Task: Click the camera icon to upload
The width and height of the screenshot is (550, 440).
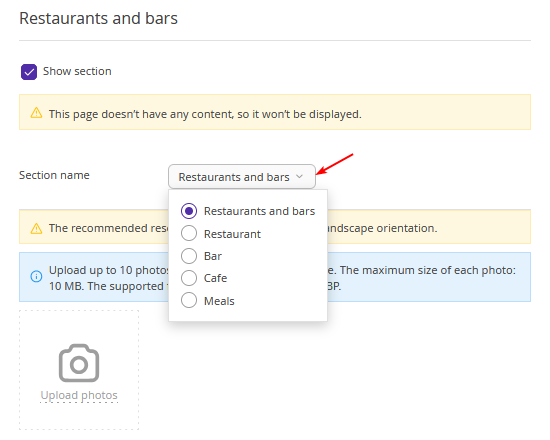Action: [79, 363]
